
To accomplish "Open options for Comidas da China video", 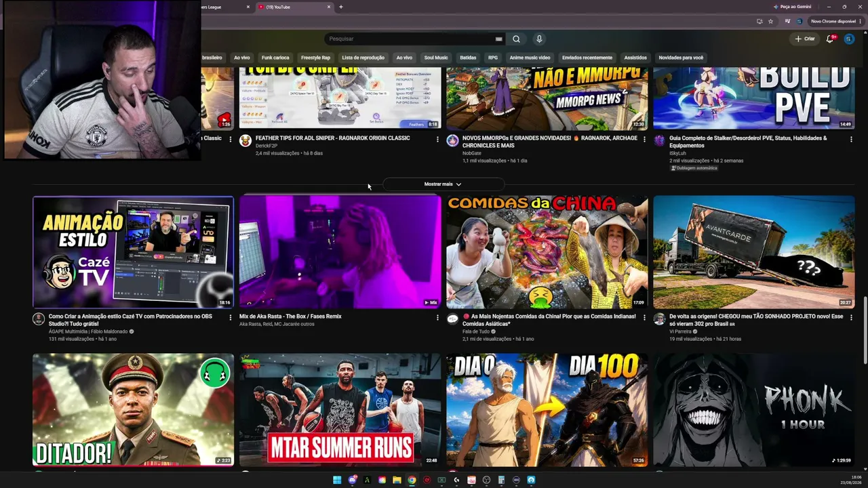I will tap(644, 317).
